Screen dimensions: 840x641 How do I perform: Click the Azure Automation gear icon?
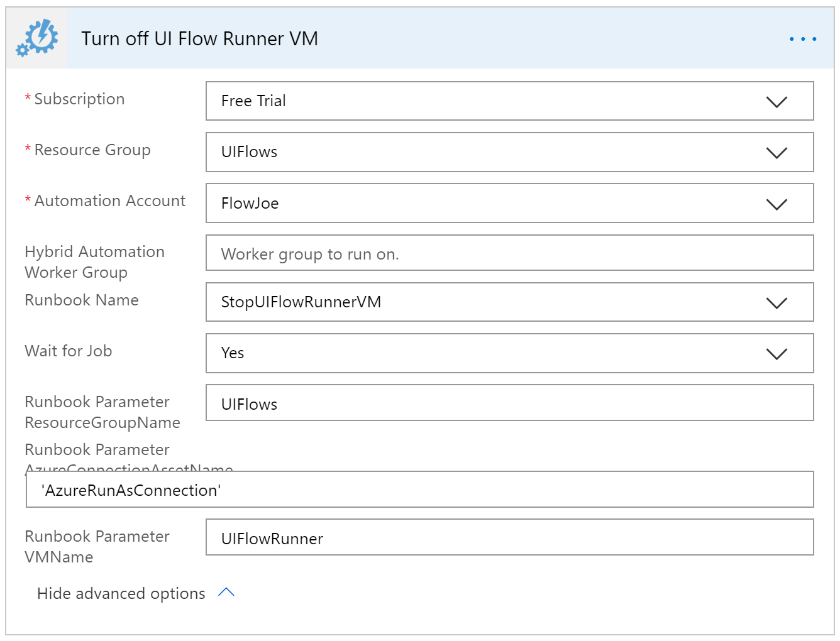37,38
